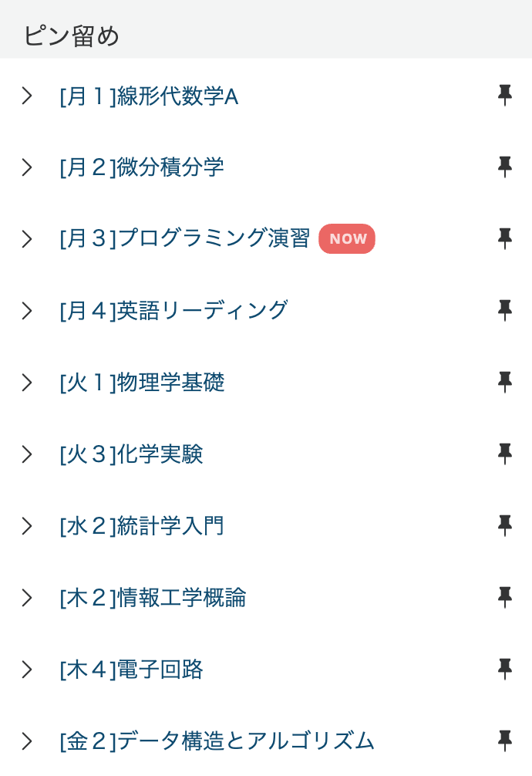The image size is (532, 776).
Task: Expand the [月１]線形代数学A course row
Action: point(27,95)
